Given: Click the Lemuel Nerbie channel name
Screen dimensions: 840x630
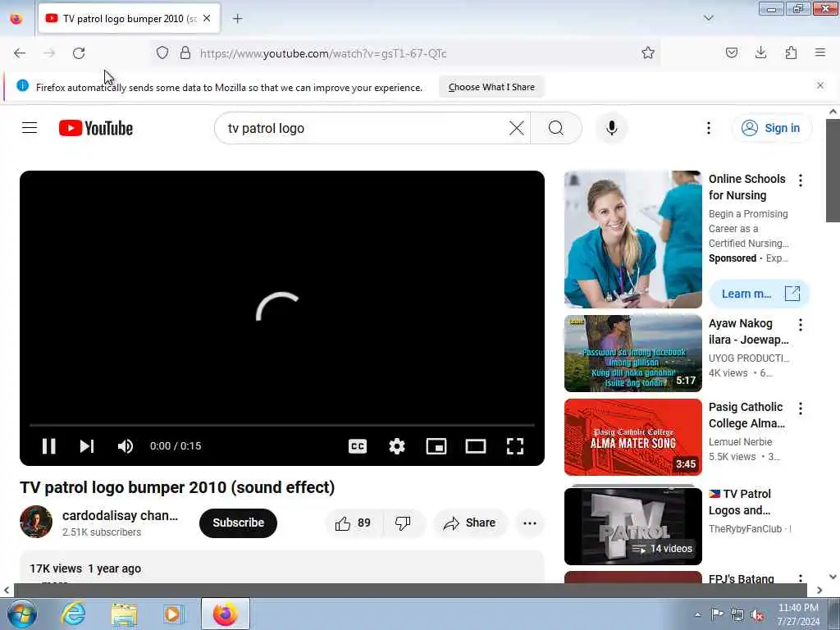Looking at the screenshot, I should [x=741, y=442].
